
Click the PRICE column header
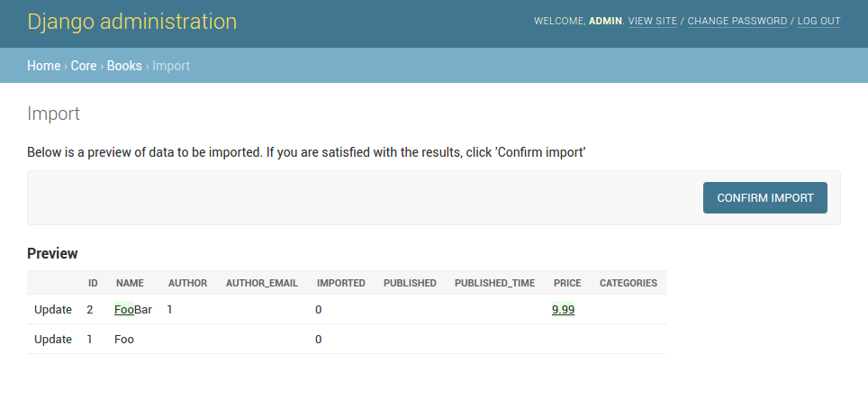[567, 283]
